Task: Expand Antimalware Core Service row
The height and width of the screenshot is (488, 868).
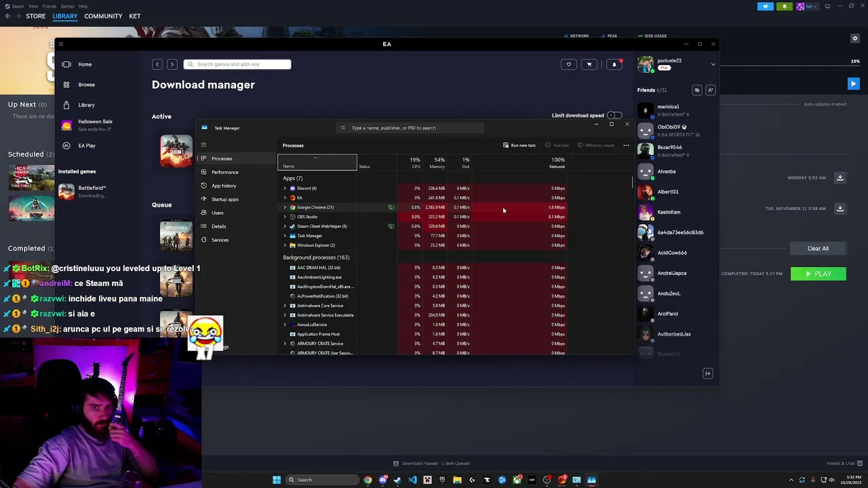Action: 285,306
